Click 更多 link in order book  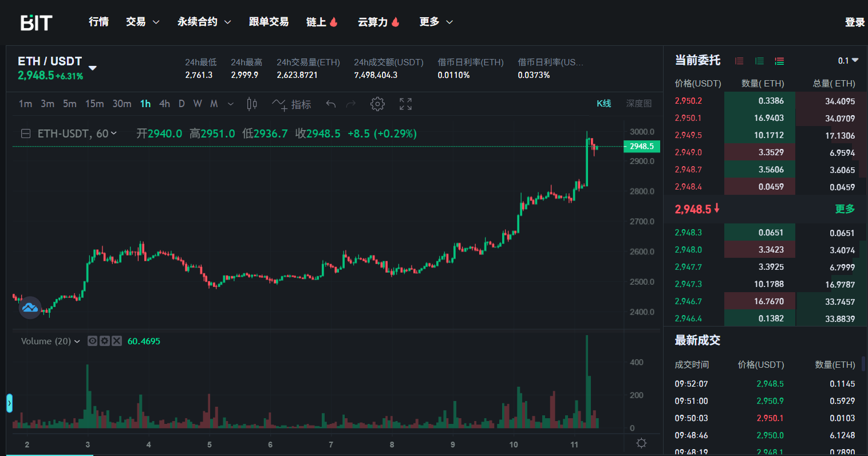[x=845, y=209]
